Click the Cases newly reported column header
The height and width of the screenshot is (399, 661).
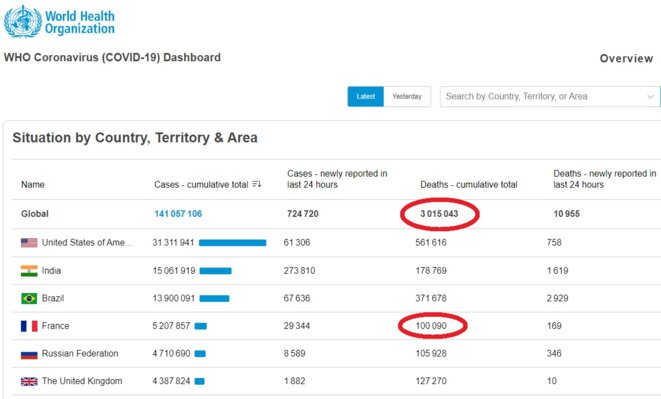click(337, 179)
